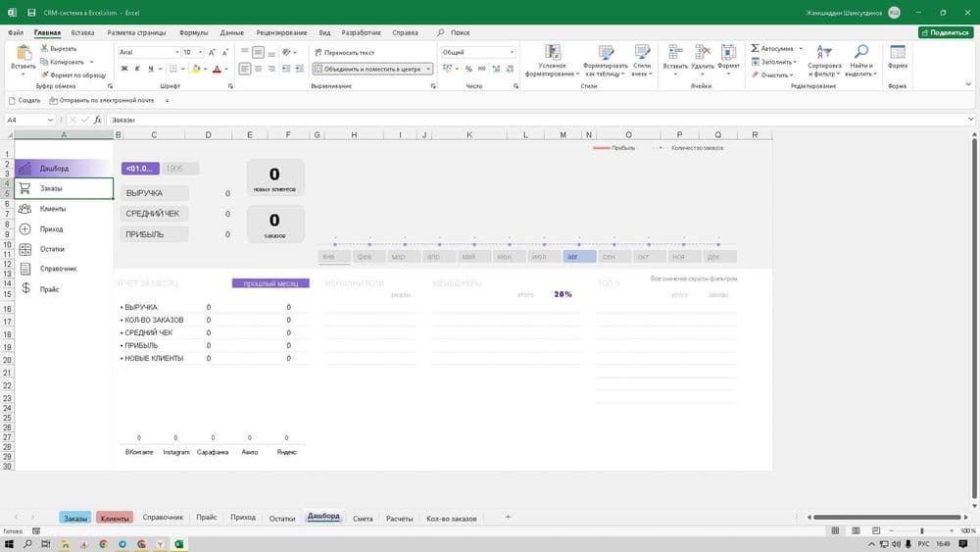
Task: Toggle Переносить текст wrap text
Action: tap(344, 53)
